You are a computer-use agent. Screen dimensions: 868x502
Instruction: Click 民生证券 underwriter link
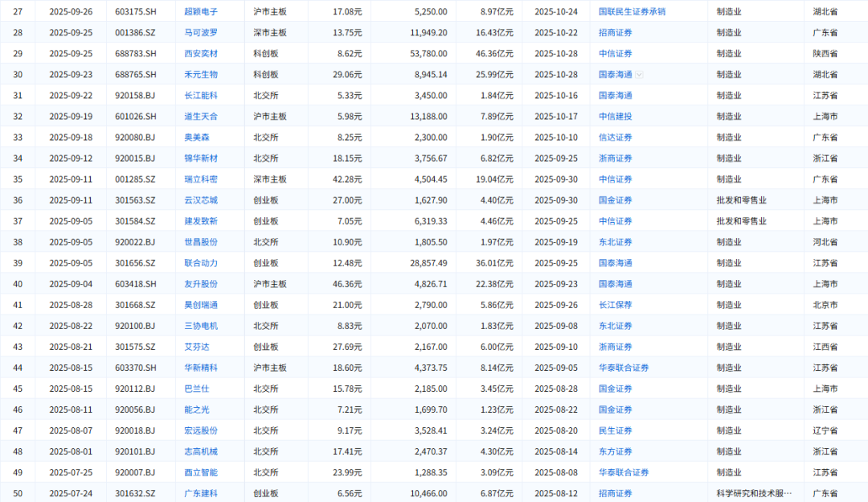click(x=616, y=430)
